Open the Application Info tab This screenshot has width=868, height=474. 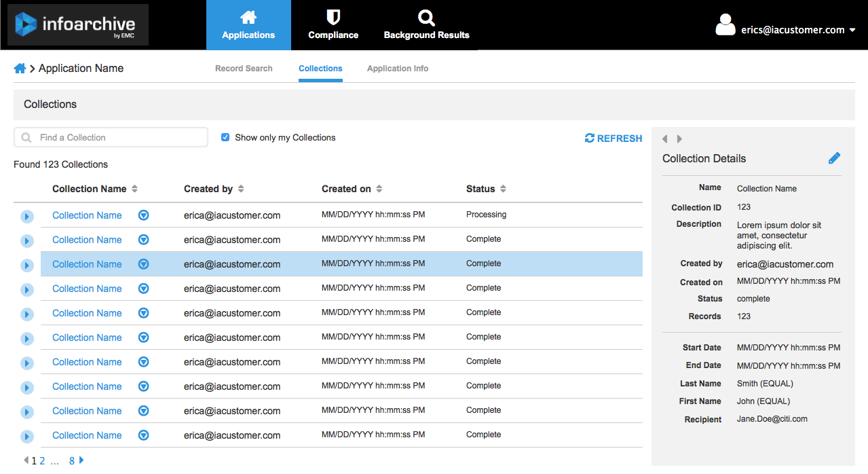(398, 69)
